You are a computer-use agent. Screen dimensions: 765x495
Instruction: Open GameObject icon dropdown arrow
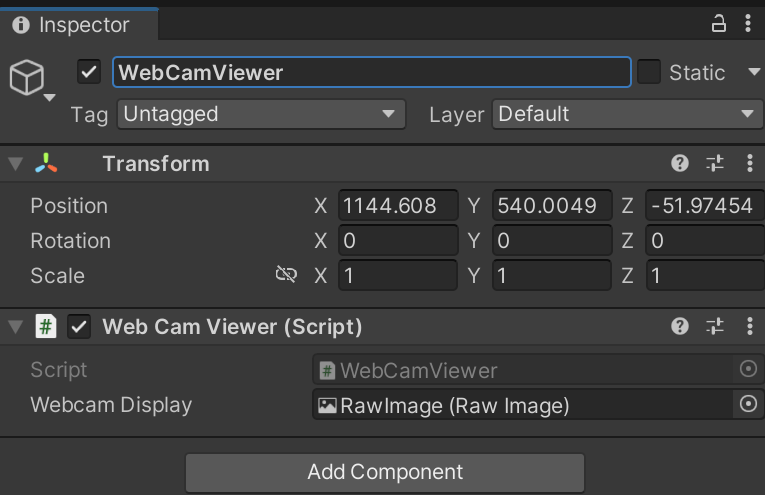(49, 98)
